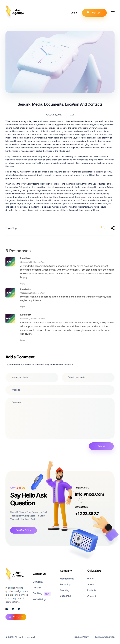Open the Privacy Policy footer link
120x644 pixels.
pos(81,637)
